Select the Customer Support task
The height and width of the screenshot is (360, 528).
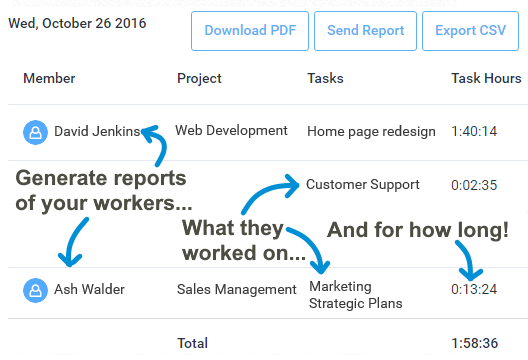pos(363,185)
